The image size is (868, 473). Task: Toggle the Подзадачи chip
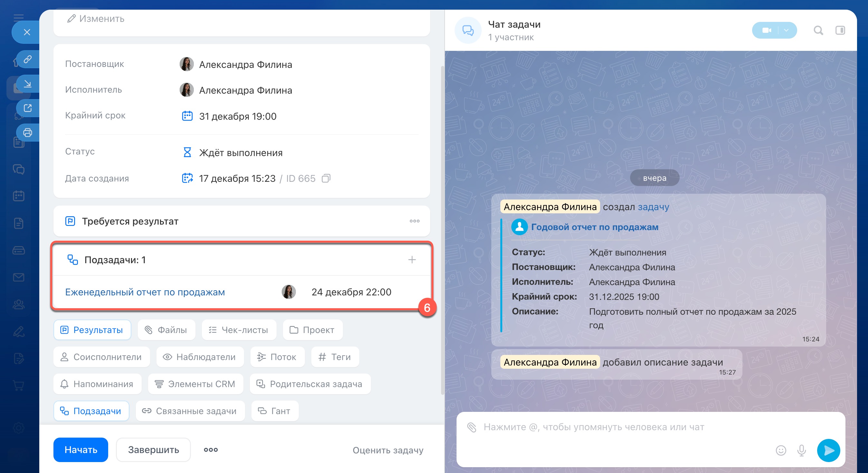[91, 411]
